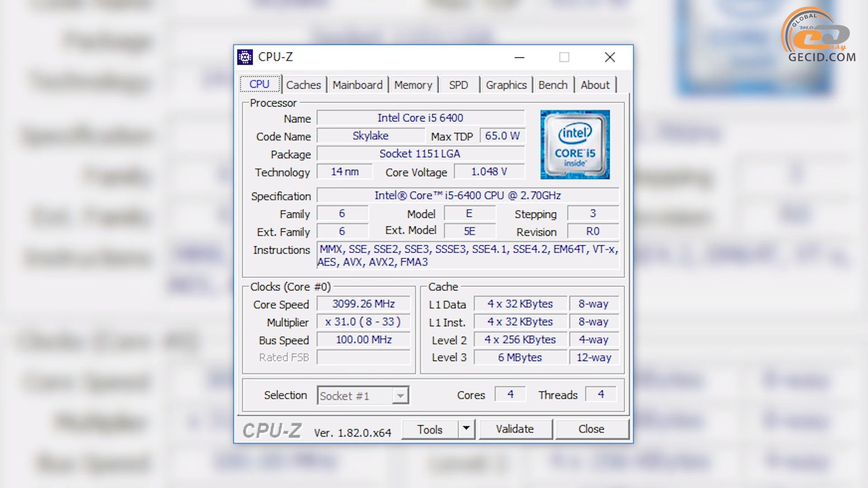The width and height of the screenshot is (868, 488).
Task: Open the Bench tab
Action: click(x=553, y=84)
